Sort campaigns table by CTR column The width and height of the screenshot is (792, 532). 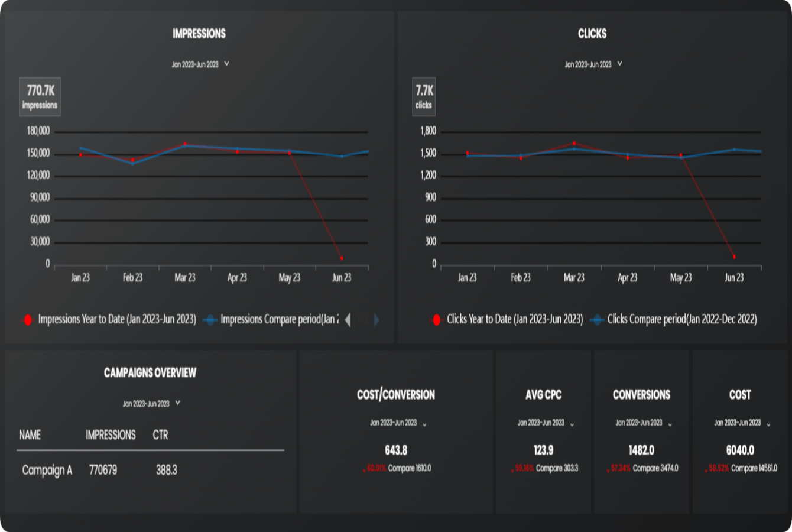(x=160, y=435)
